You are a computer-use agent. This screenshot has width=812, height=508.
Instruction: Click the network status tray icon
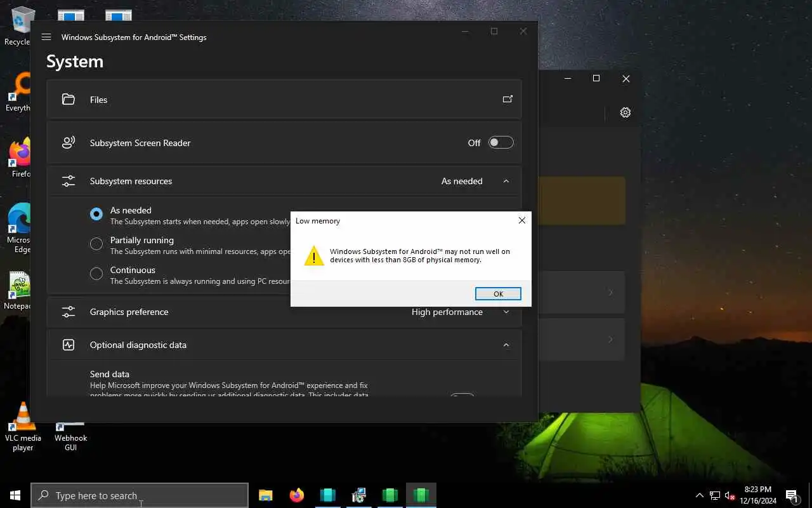715,495
